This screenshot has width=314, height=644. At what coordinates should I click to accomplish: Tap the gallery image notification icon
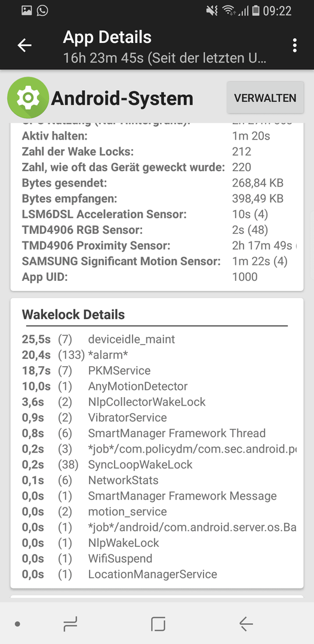point(27,11)
